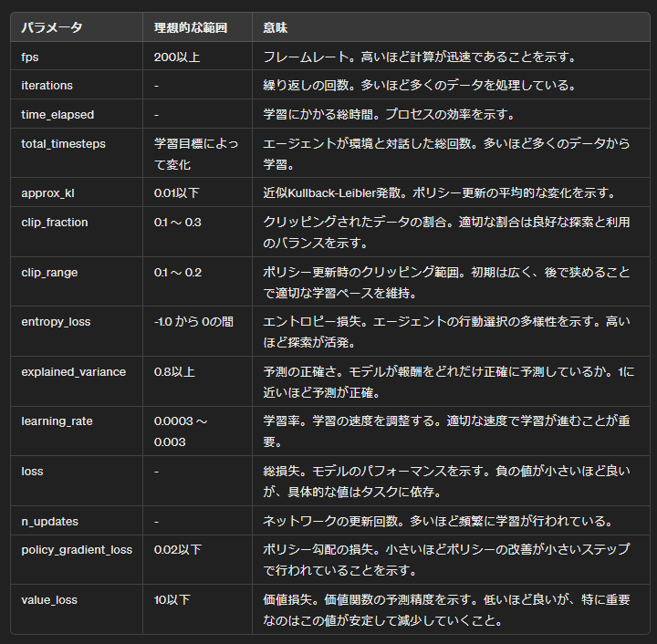Image resolution: width=657 pixels, height=644 pixels.
Task: Click the クリッピングされたデータの割合 description
Action: 446,233
